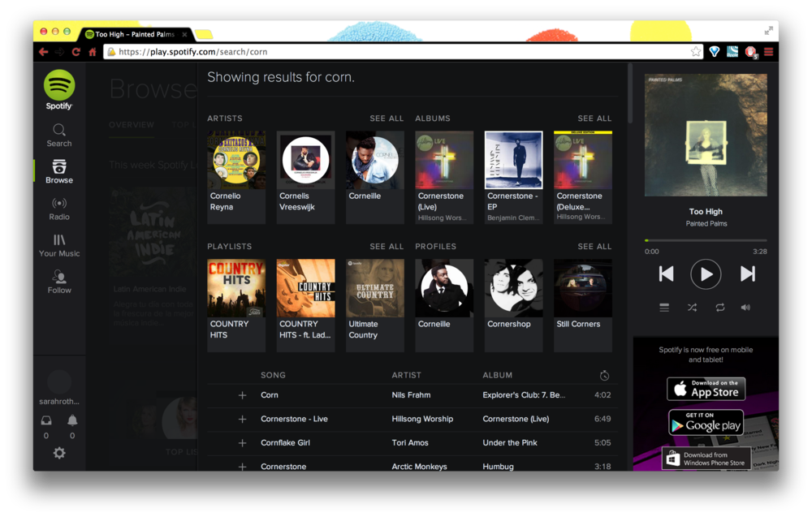812x517 pixels.
Task: Open the Cornershop profile
Action: click(514, 305)
